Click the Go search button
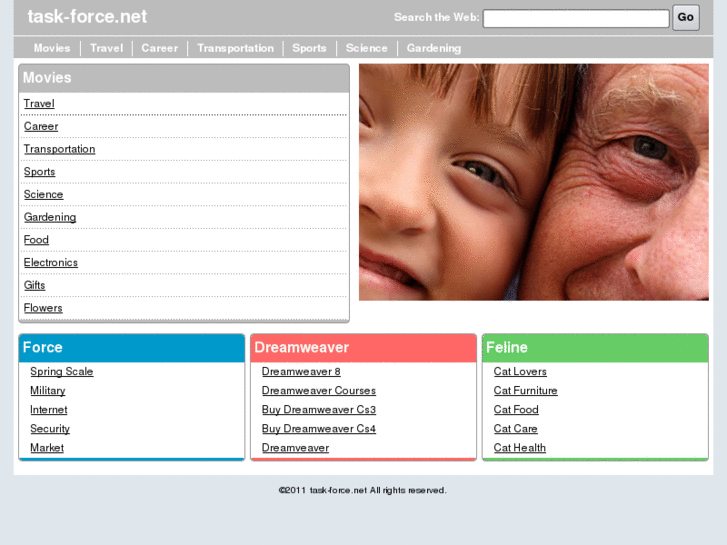This screenshot has width=727, height=545. click(686, 18)
